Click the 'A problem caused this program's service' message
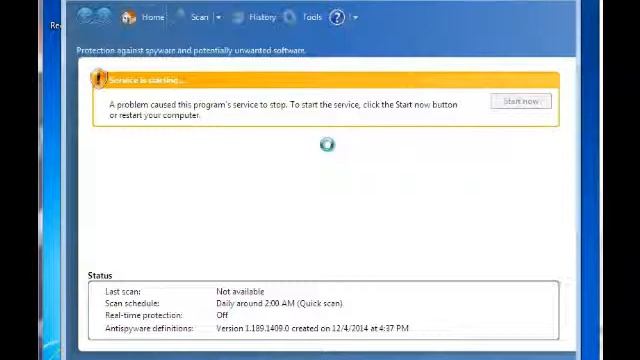 283,110
